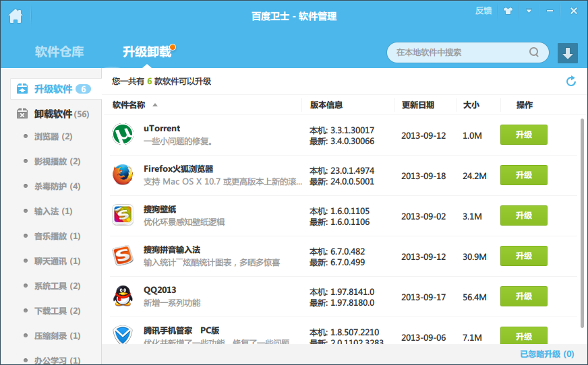Focus the 在本地软件中搜索 search field
Image resolution: width=588 pixels, height=365 pixels.
[x=467, y=53]
